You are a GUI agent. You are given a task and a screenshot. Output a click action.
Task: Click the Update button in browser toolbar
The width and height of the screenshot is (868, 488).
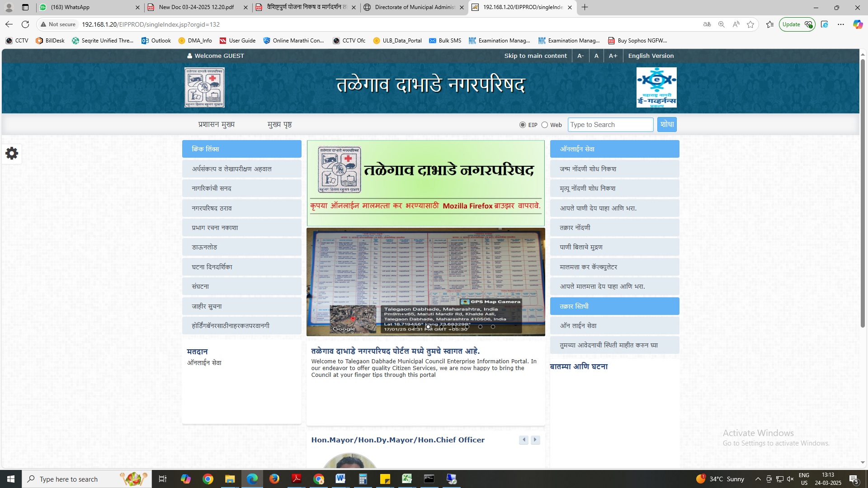797,24
